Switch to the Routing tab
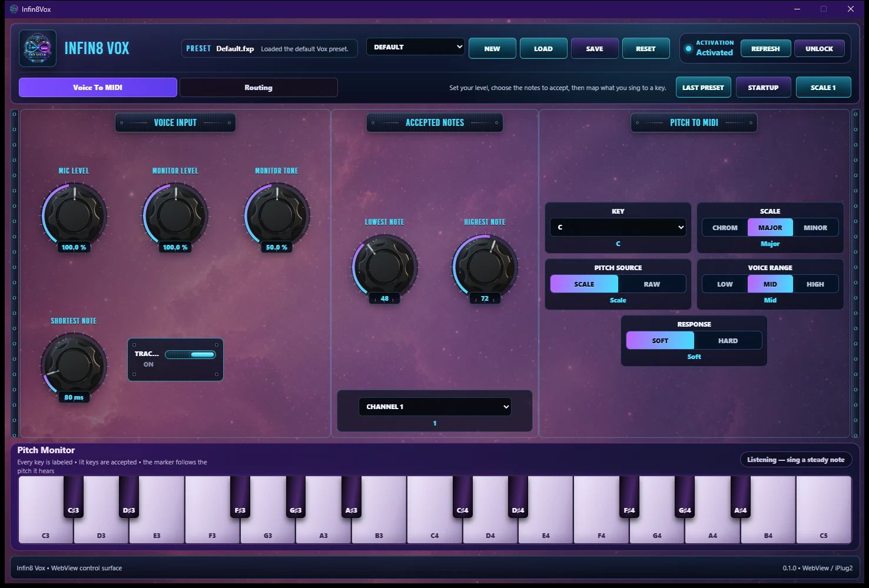This screenshot has height=588, width=869. click(x=258, y=87)
